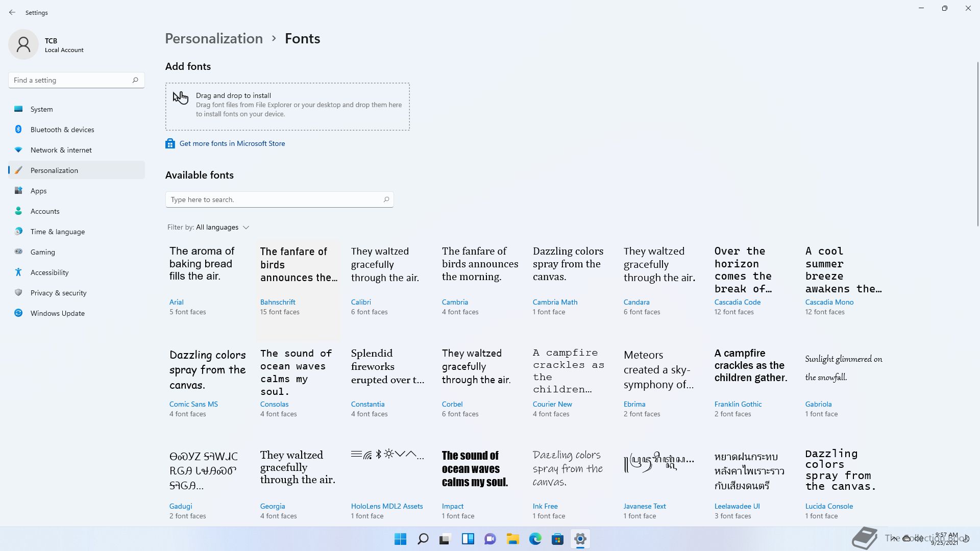Open the HoloLens MDL2 Assets font link
Viewport: 980px width, 551px height.
pos(387,506)
